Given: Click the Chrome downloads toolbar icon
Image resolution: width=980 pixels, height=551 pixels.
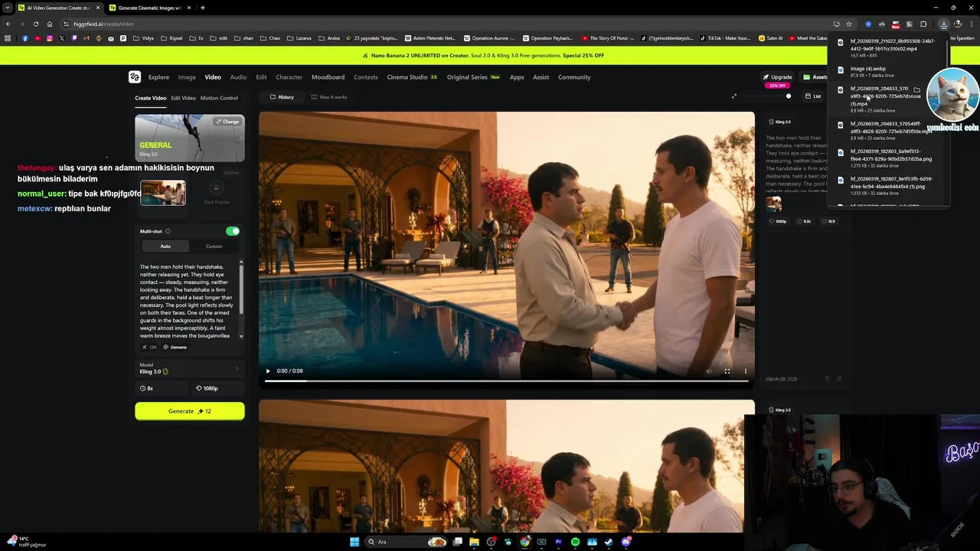Looking at the screenshot, I should click(x=943, y=24).
